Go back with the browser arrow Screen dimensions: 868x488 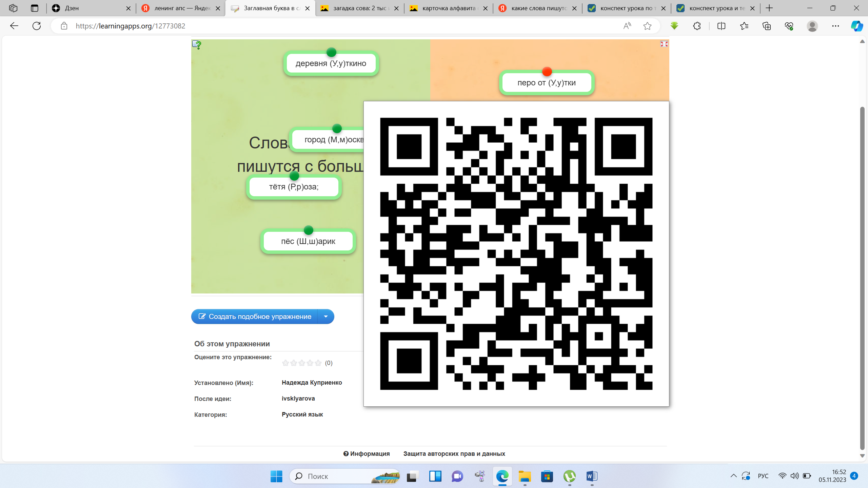[14, 26]
